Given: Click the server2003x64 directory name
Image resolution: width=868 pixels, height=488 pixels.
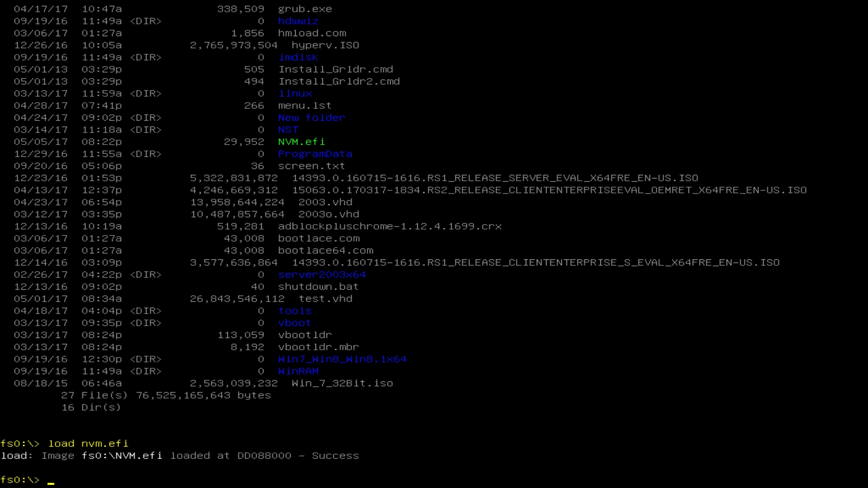Looking at the screenshot, I should (x=322, y=275).
